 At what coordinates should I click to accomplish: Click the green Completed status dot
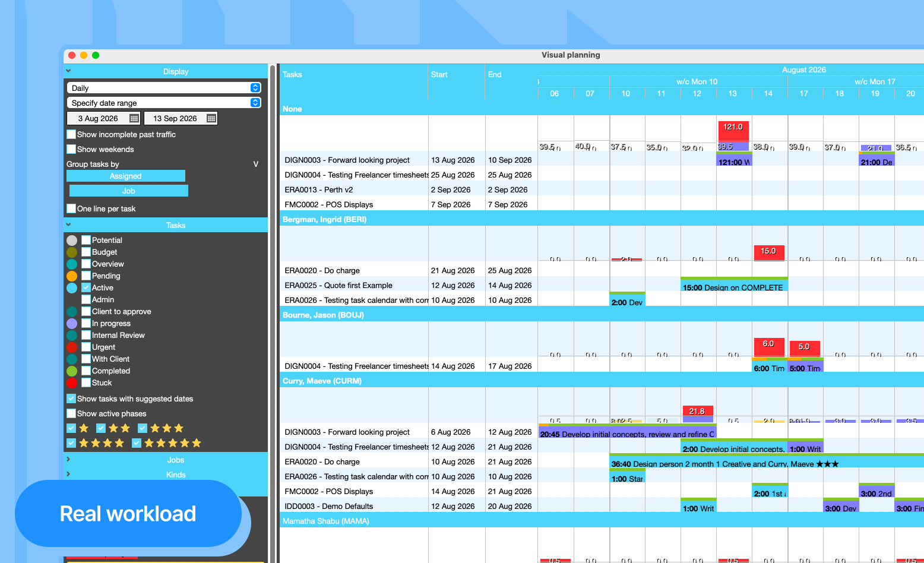click(72, 371)
